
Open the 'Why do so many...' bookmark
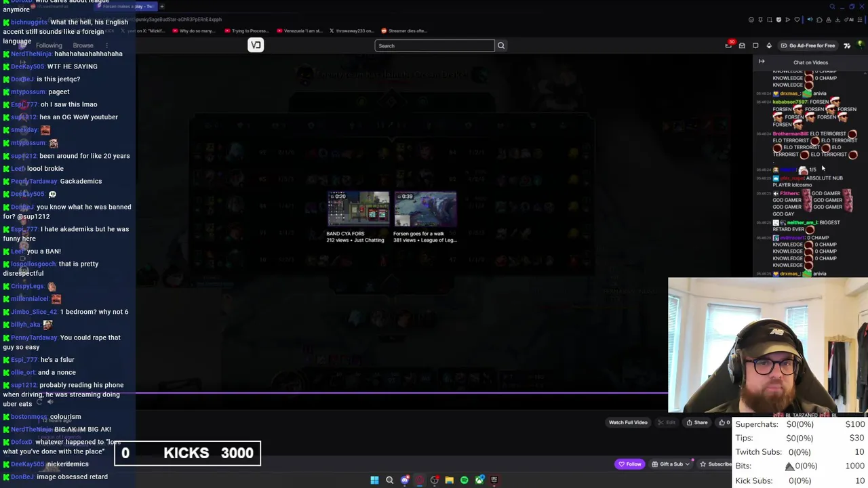194,30
